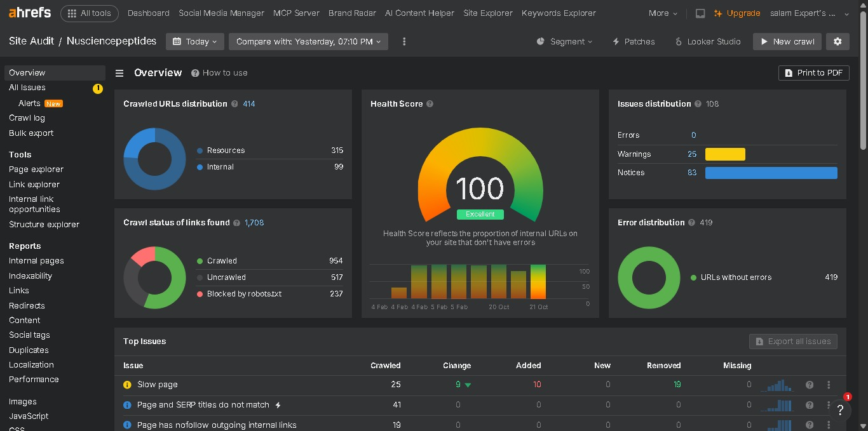Click the 414 crawled URLs count
Screen dimensions: 868x431
249,104
